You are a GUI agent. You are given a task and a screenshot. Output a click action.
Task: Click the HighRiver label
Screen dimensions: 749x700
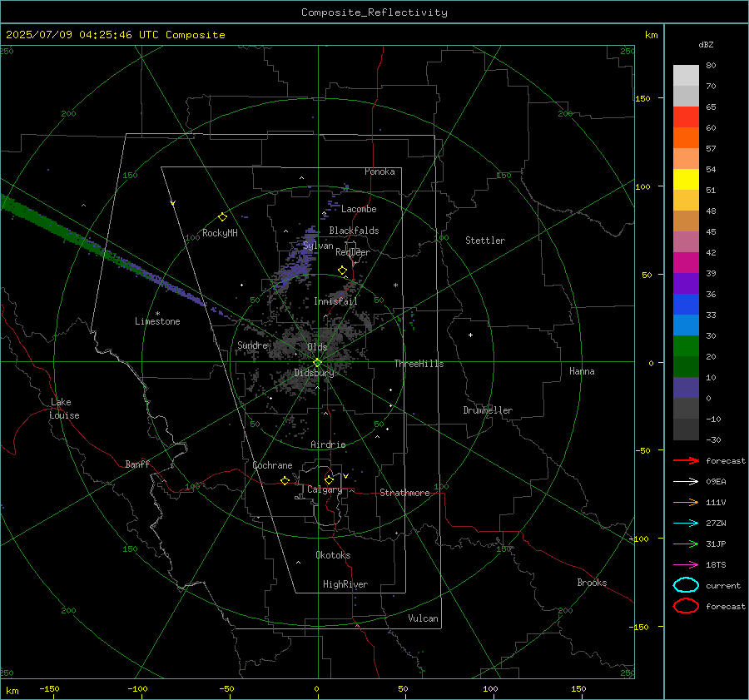click(x=345, y=584)
